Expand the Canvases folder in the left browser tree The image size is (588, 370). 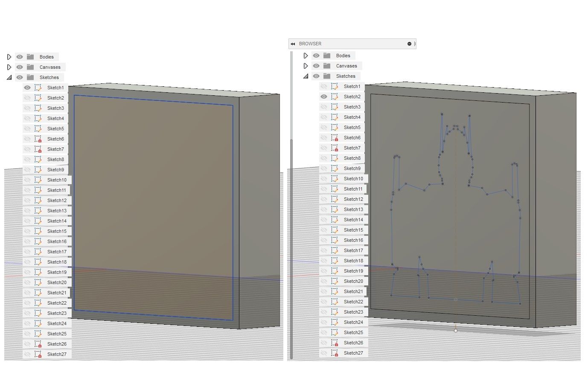click(9, 67)
